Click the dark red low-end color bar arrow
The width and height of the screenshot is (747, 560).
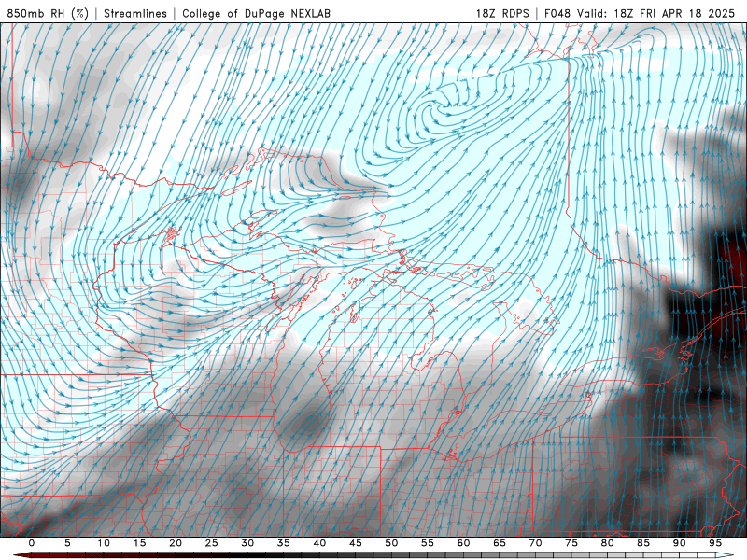coord(21,555)
